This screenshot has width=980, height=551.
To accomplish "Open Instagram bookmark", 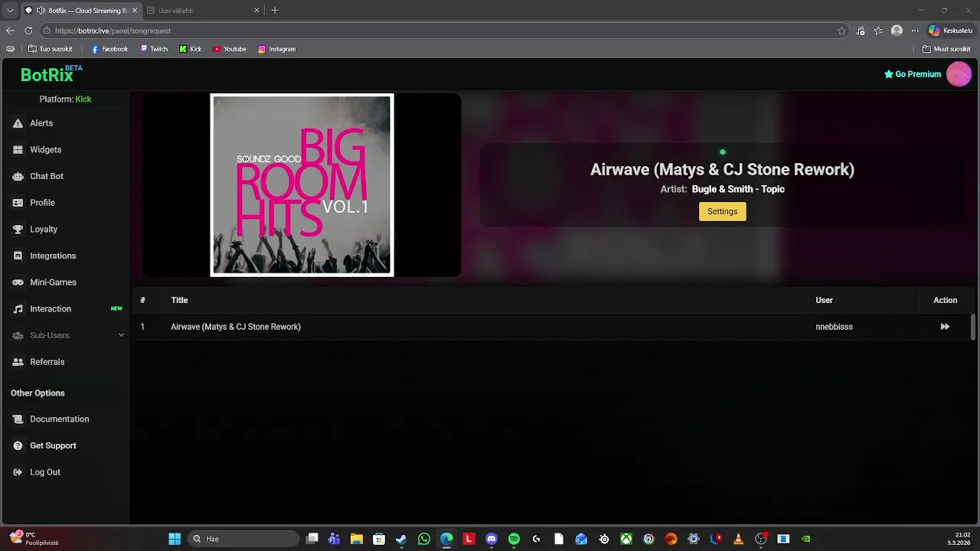I will pyautogui.click(x=276, y=49).
